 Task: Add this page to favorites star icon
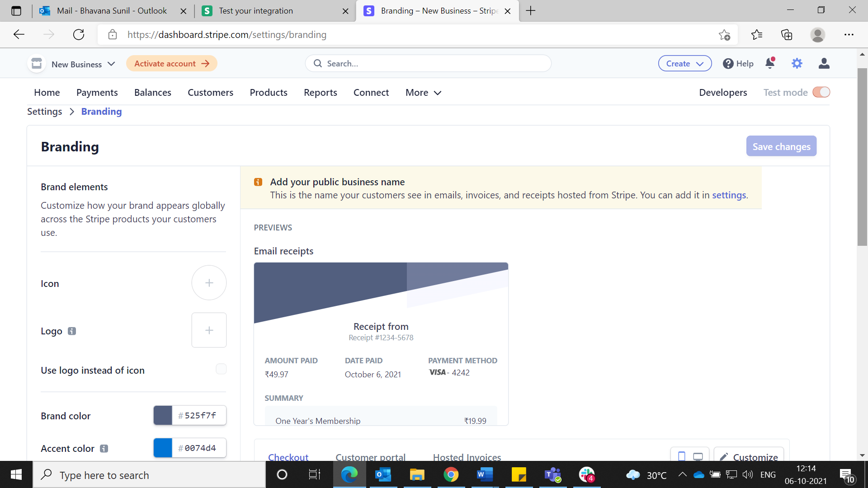[x=724, y=35]
